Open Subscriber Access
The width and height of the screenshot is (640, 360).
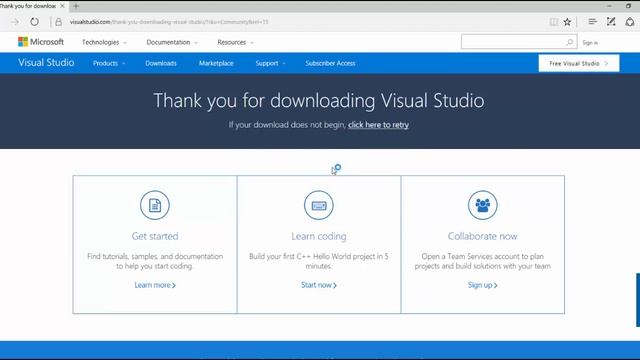point(330,63)
